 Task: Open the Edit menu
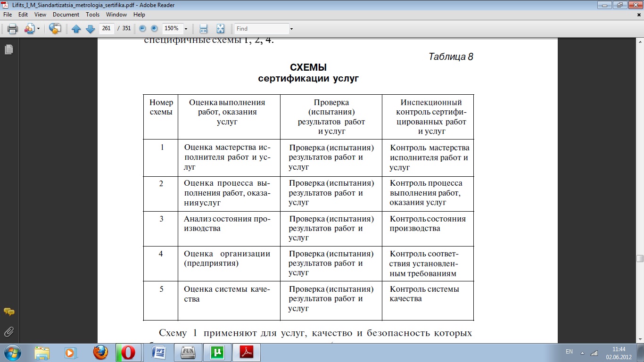click(23, 15)
